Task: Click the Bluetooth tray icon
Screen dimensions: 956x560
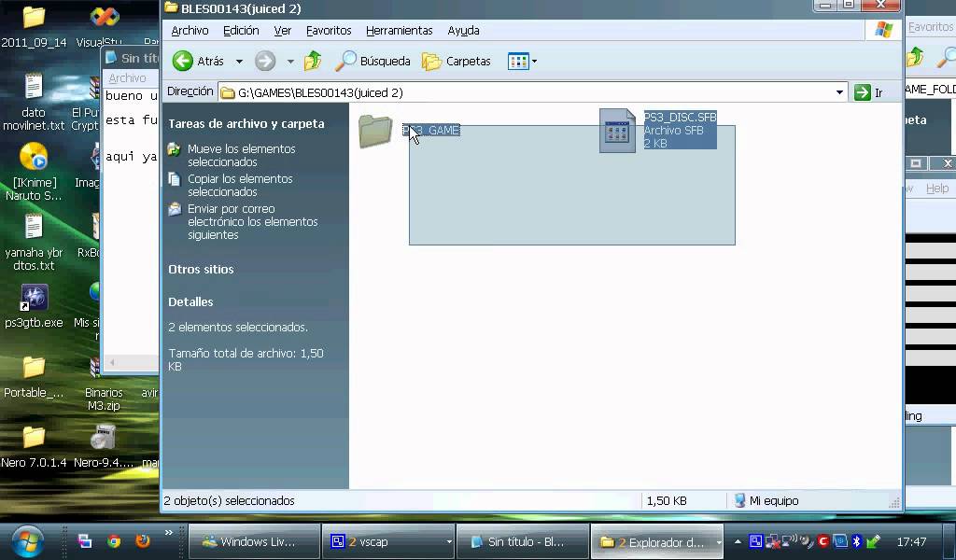Action: [857, 541]
